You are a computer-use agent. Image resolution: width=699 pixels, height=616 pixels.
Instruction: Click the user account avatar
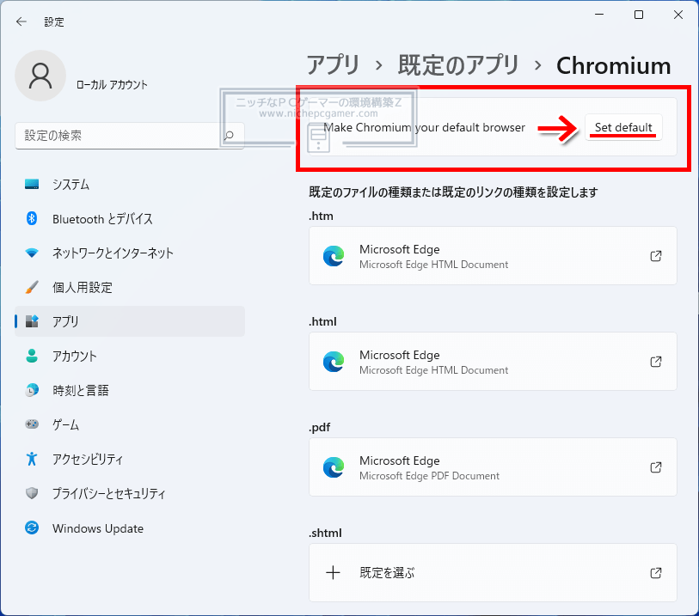40,76
